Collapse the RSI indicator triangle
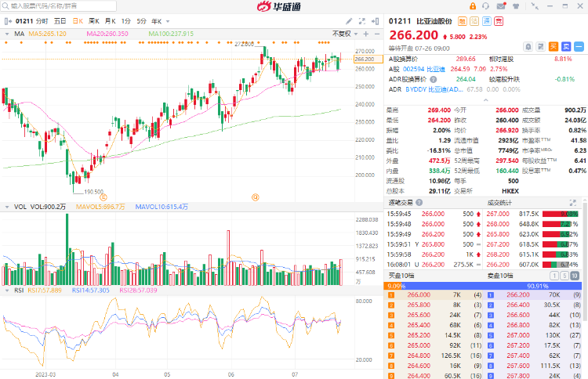This screenshot has height=379, width=588. (x=7, y=291)
